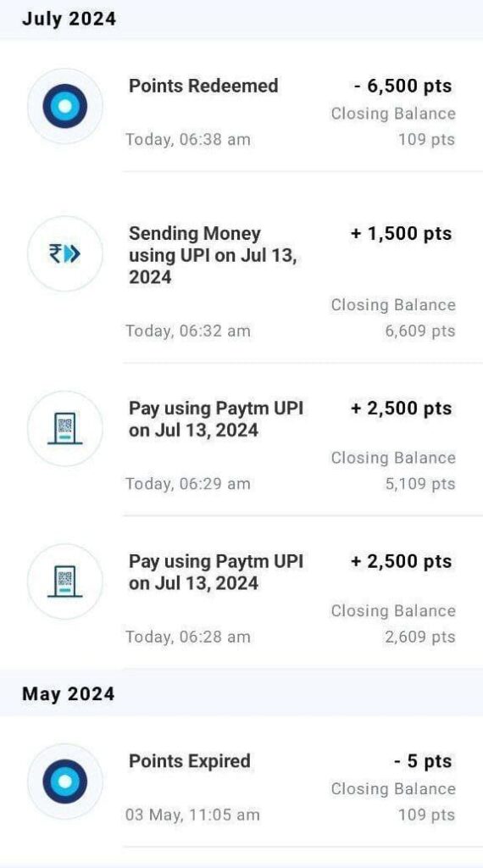Open Pay using Paytm UPI 06:28 am entry
The image size is (483, 868).
click(x=241, y=593)
